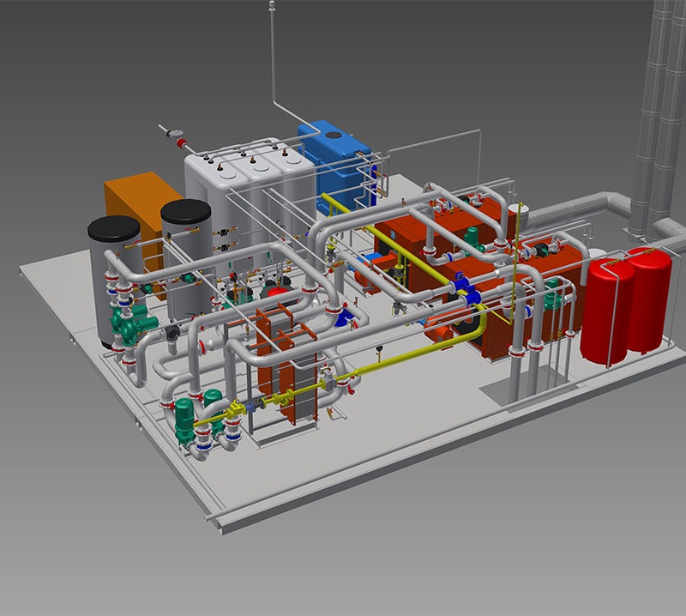Pick the green pump beside left tank
686x616 pixels.
[127, 326]
